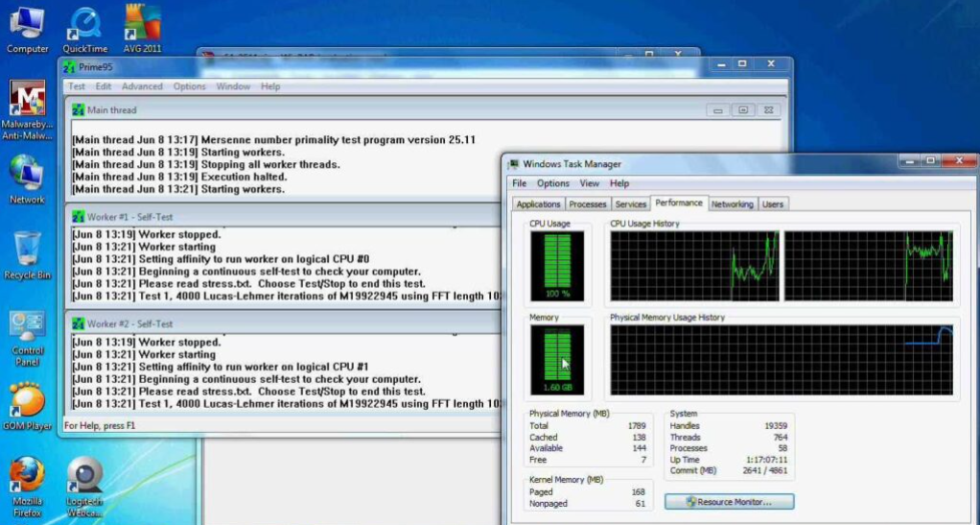Viewport: 980px width, 525px height.
Task: Open the QuickTime desktop shortcut
Action: [x=84, y=30]
